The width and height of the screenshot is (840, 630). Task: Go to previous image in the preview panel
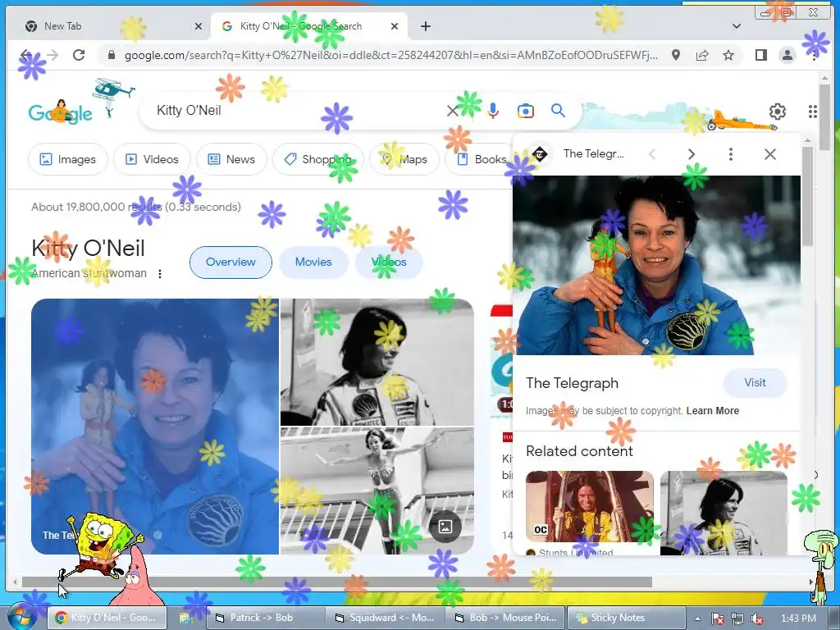click(x=652, y=154)
